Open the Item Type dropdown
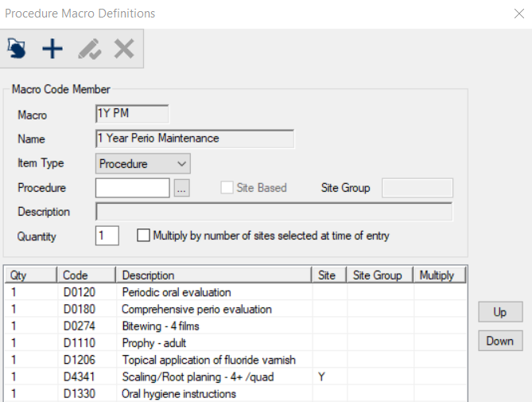Screen dimensions: 532x402 143,164
